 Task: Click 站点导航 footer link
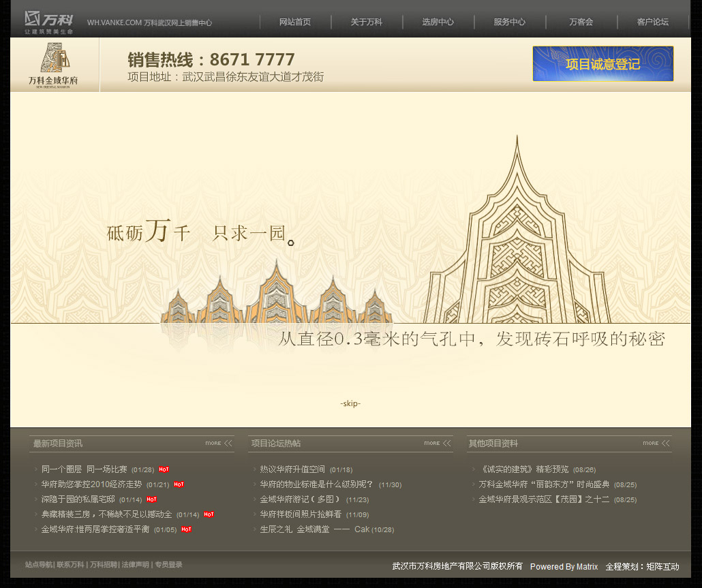38,565
